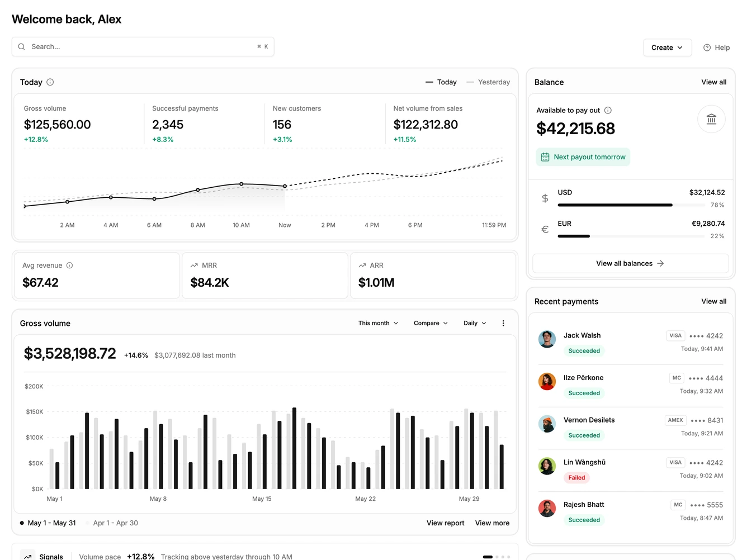Click the VISA badge on Jack Walsh payment
The width and height of the screenshot is (747, 560).
[x=675, y=336]
